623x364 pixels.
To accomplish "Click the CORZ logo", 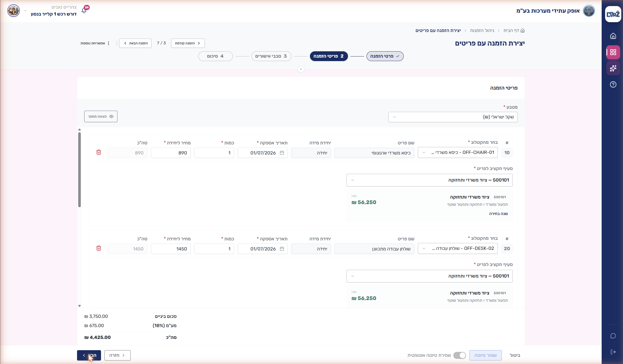I will (x=613, y=14).
